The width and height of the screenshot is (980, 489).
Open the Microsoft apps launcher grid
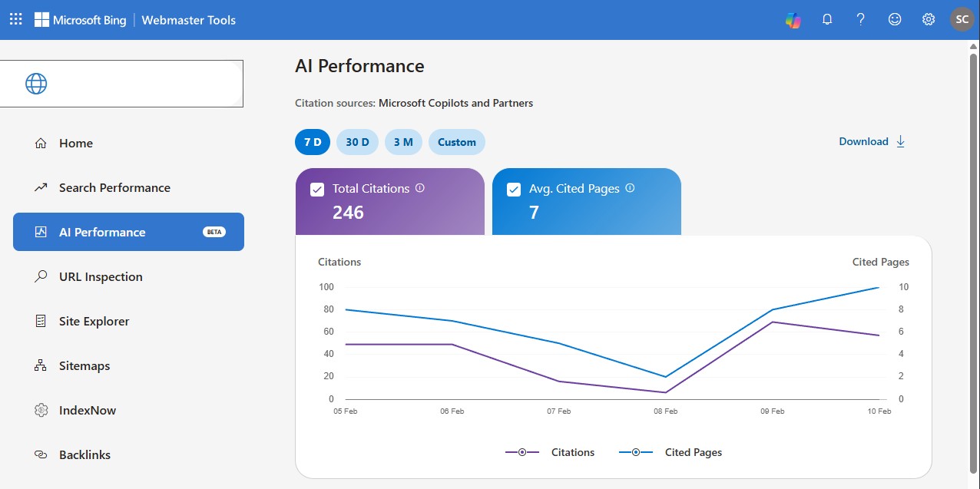pyautogui.click(x=15, y=19)
